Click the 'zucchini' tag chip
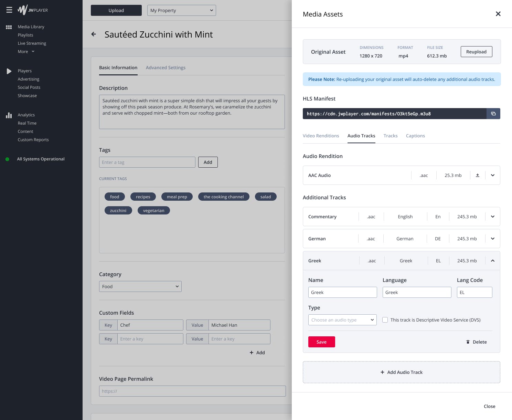The width and height of the screenshot is (512, 420). point(118,210)
